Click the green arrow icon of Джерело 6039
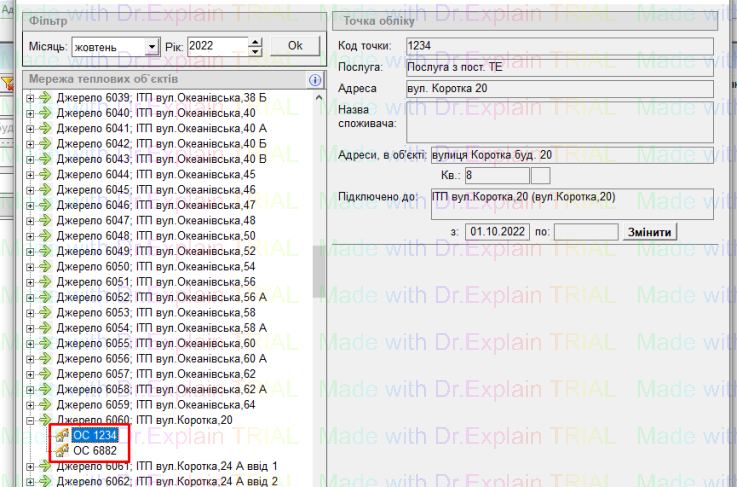Screen dimensions: 737x487 tap(45, 98)
